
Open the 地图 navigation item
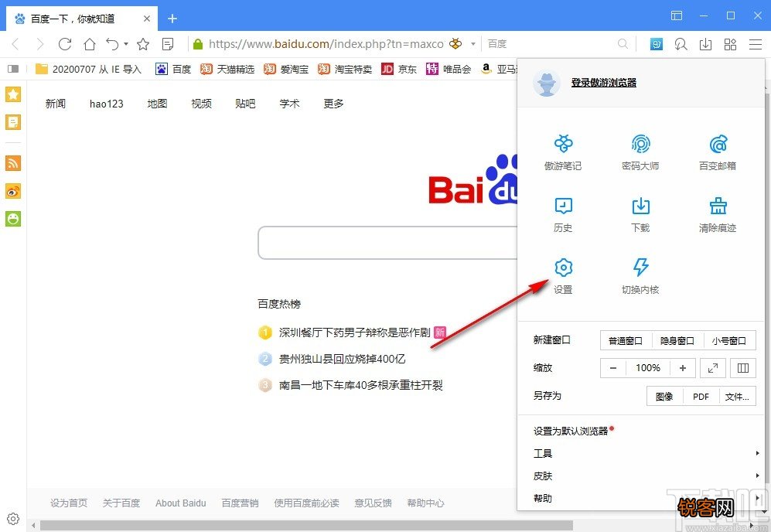point(157,104)
